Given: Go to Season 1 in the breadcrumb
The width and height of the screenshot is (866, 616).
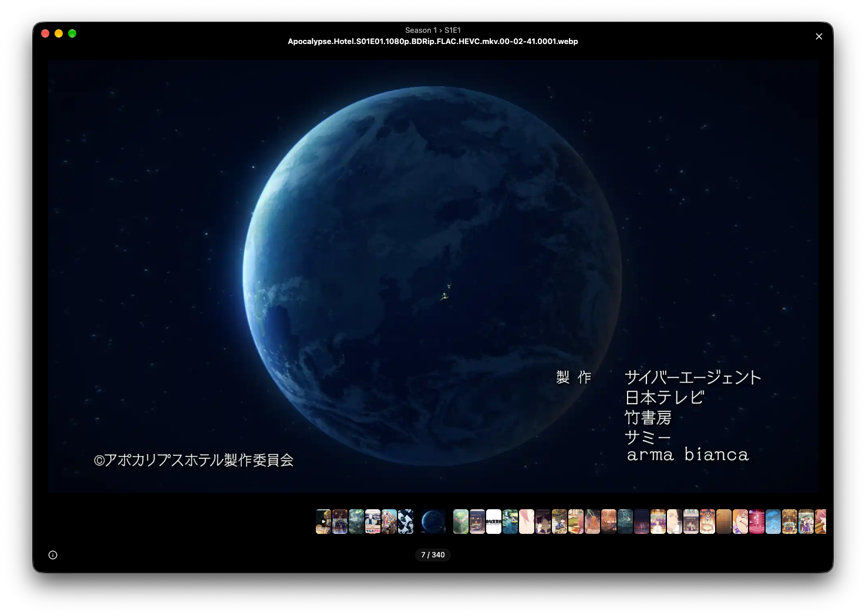Looking at the screenshot, I should click(421, 31).
